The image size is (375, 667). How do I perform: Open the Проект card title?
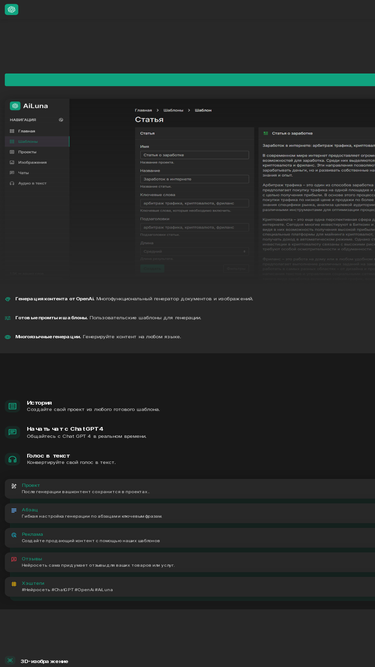tap(31, 485)
